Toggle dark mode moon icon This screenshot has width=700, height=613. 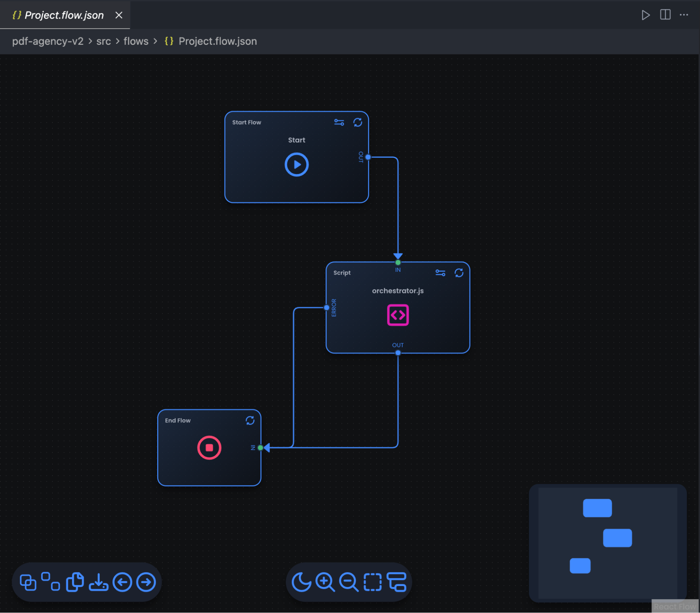tap(301, 583)
